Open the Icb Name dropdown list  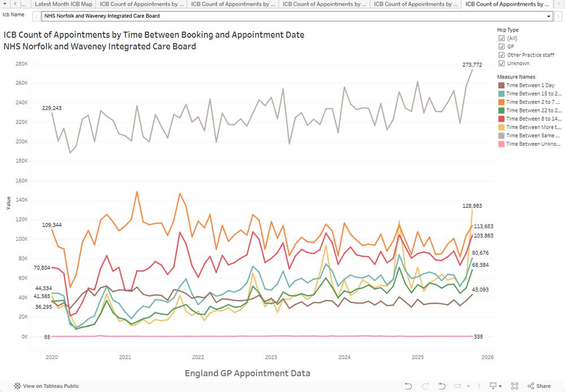coord(549,16)
